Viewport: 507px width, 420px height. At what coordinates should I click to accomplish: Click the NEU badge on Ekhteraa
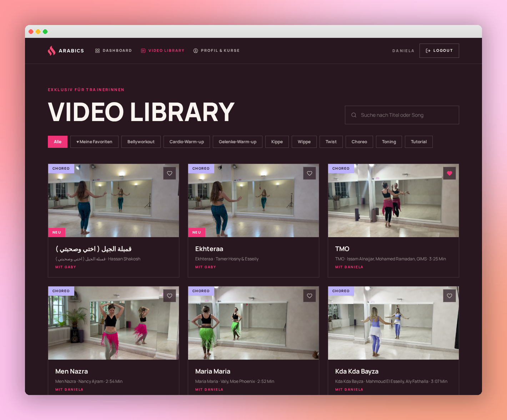pos(197,232)
